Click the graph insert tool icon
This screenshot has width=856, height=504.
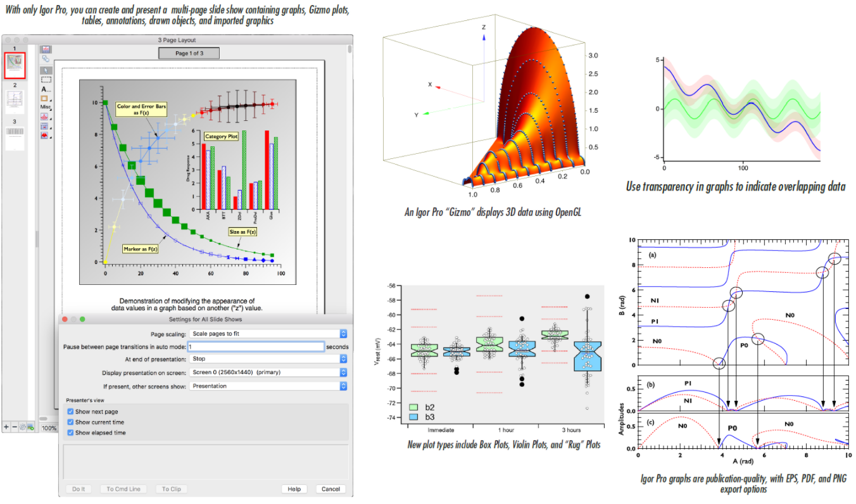tap(45, 117)
